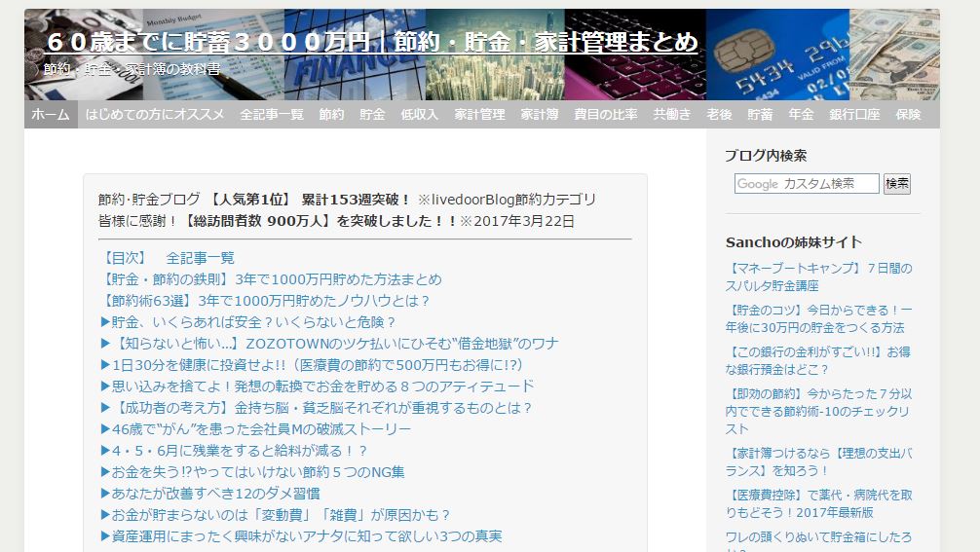Image resolution: width=980 pixels, height=552 pixels.
Task: Open 46歳で"がん"を患った会社員 article
Action: pyautogui.click(x=255, y=429)
